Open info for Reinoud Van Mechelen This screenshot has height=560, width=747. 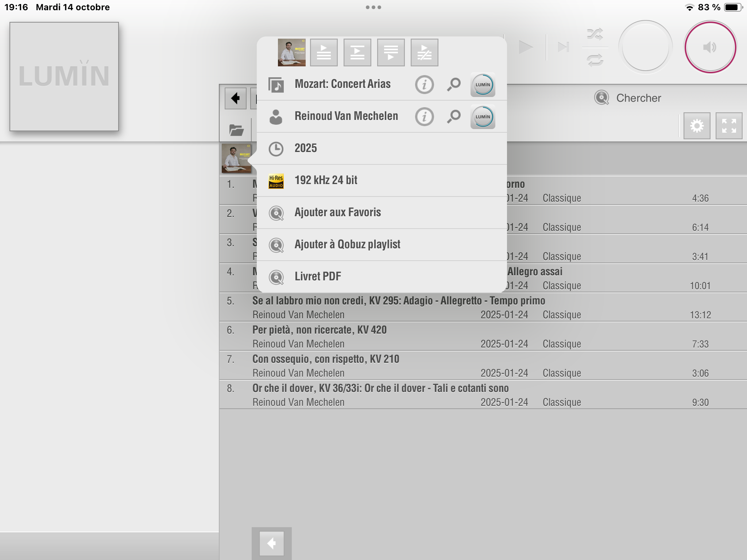pyautogui.click(x=424, y=117)
